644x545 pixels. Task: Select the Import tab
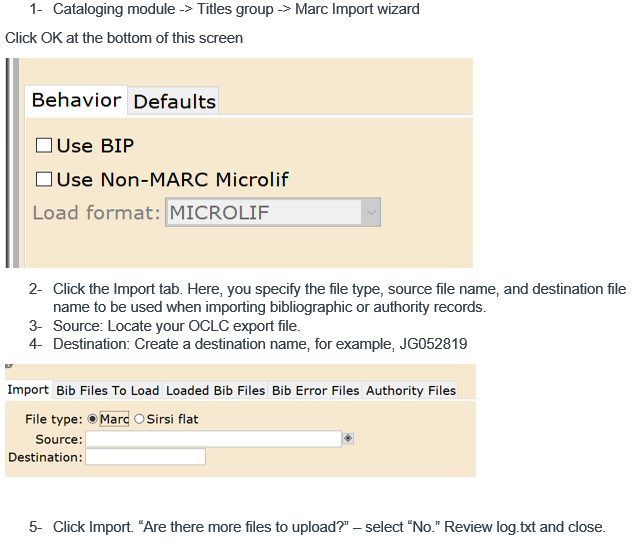click(x=28, y=389)
